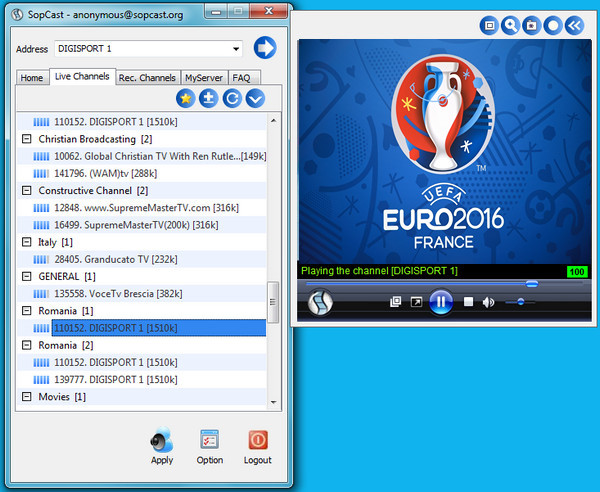600x492 pixels.
Task: Click the Apply speaker icon
Action: point(162,440)
